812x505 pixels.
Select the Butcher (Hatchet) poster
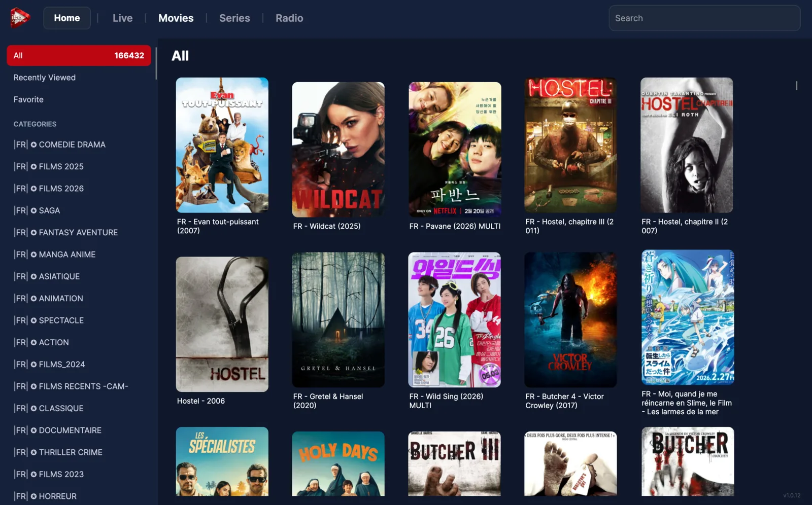(x=687, y=461)
